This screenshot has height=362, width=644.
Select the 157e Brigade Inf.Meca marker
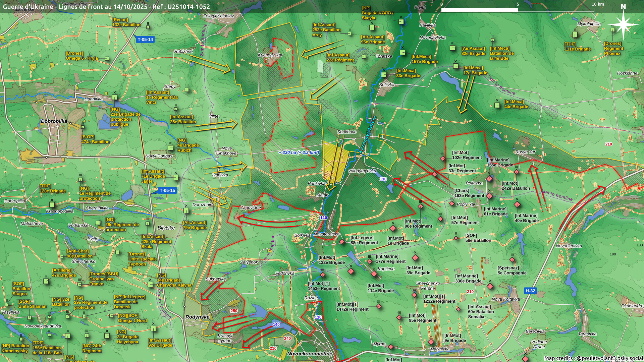coord(403,52)
